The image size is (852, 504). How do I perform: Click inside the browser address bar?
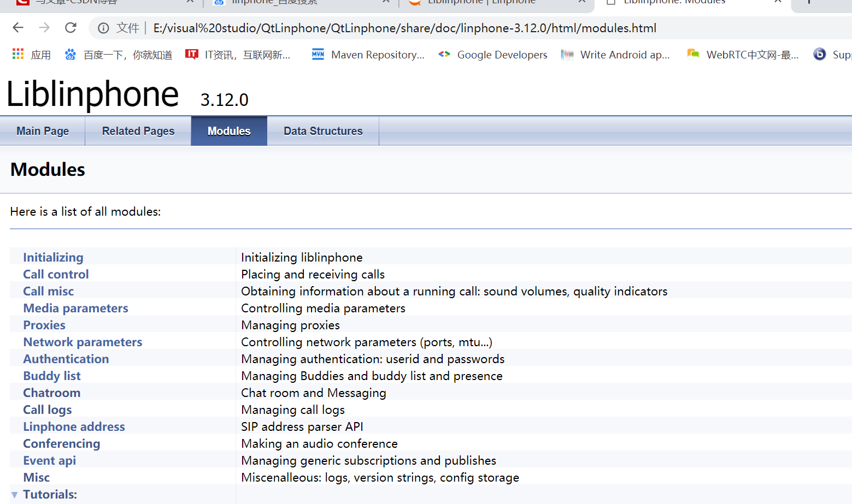[383, 28]
